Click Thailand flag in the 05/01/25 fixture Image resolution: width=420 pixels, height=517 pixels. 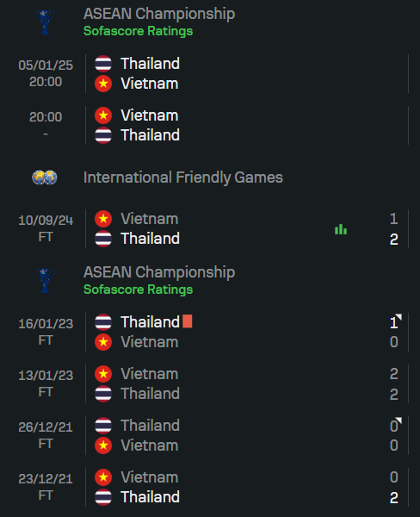point(103,64)
